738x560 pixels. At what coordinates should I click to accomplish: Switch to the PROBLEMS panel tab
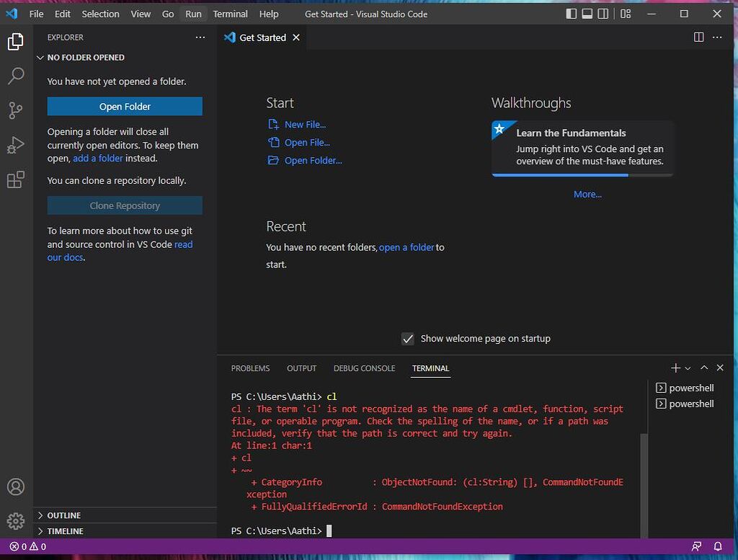[x=250, y=368]
